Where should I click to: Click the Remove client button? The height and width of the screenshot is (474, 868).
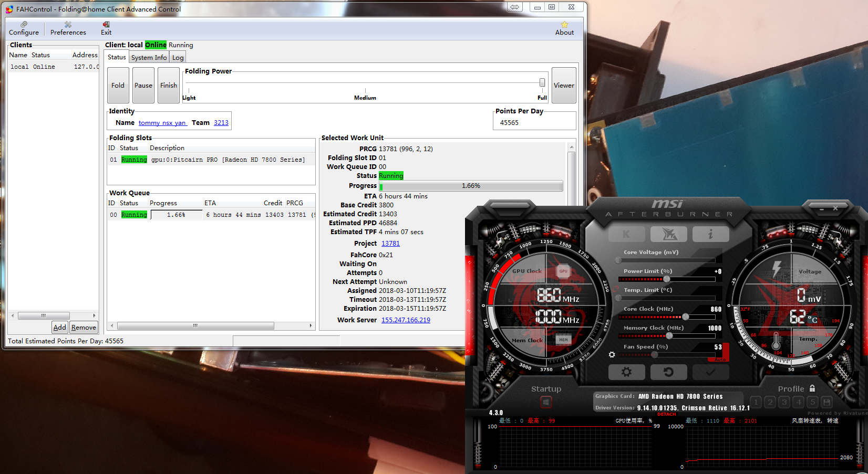pyautogui.click(x=84, y=327)
